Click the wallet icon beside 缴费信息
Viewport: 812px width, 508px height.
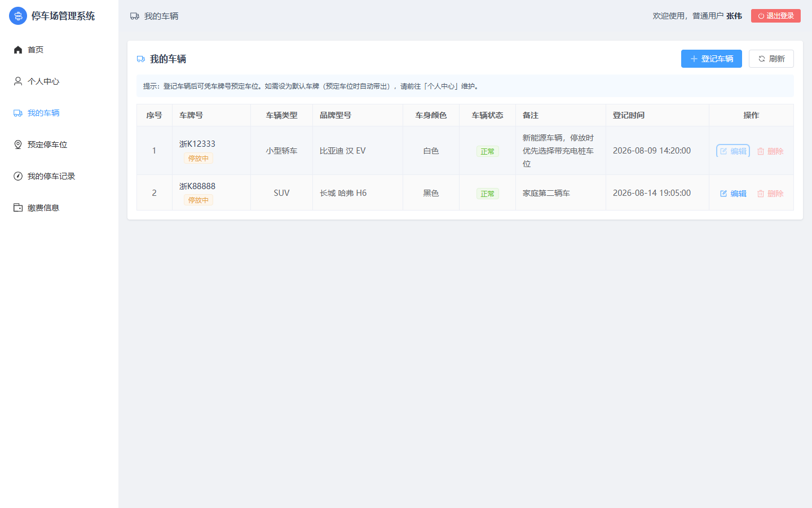(x=18, y=208)
